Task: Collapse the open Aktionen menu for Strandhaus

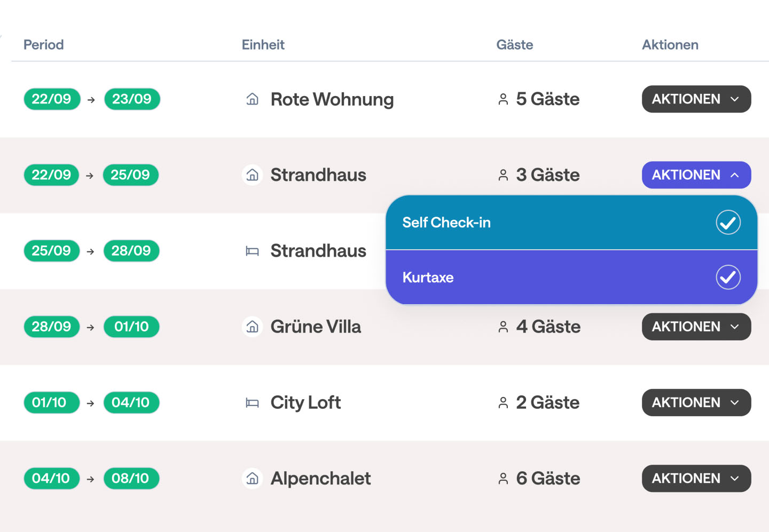Action: [x=696, y=175]
